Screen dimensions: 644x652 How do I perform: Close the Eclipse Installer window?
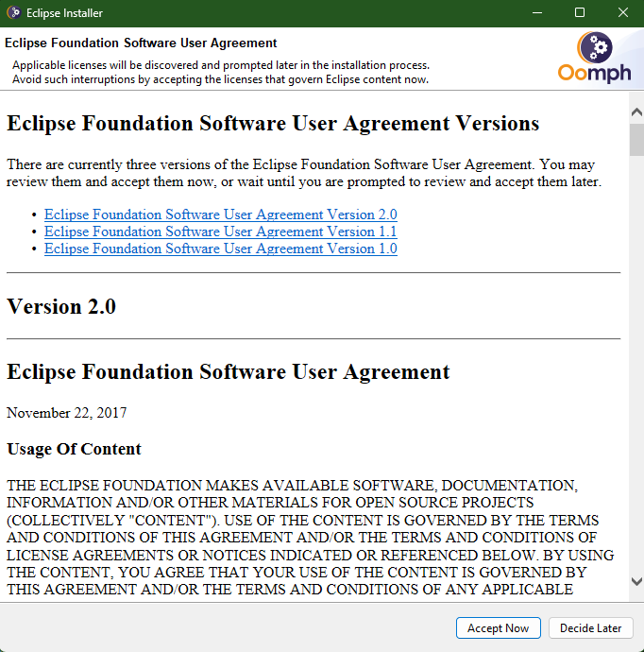[623, 13]
